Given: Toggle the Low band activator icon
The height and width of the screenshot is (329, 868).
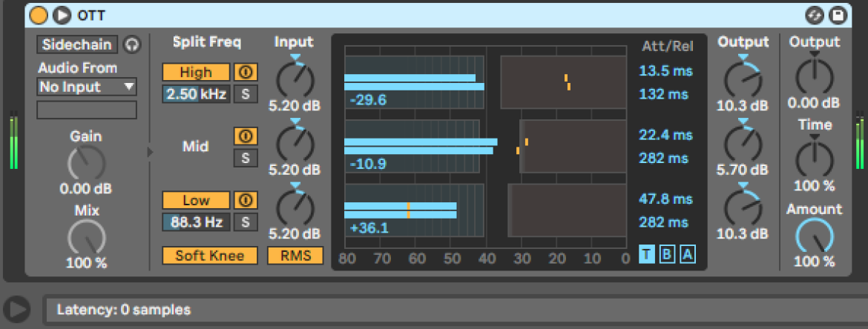Looking at the screenshot, I should [246, 200].
